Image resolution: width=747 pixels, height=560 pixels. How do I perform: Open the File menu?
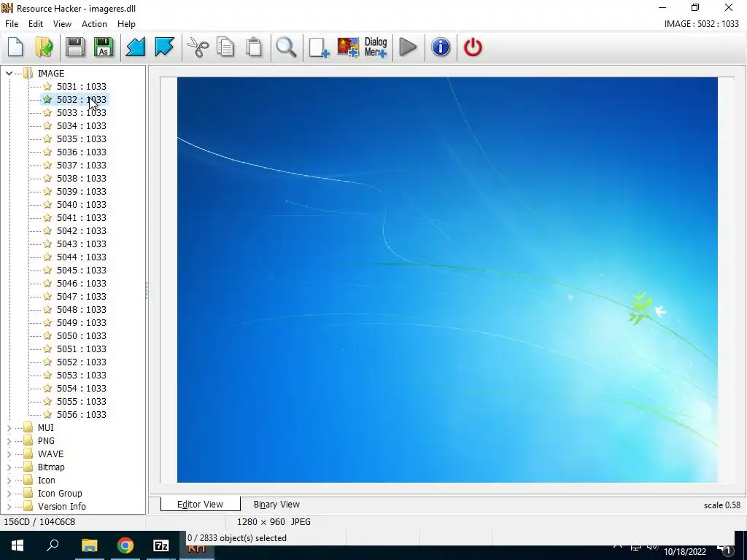pos(12,24)
